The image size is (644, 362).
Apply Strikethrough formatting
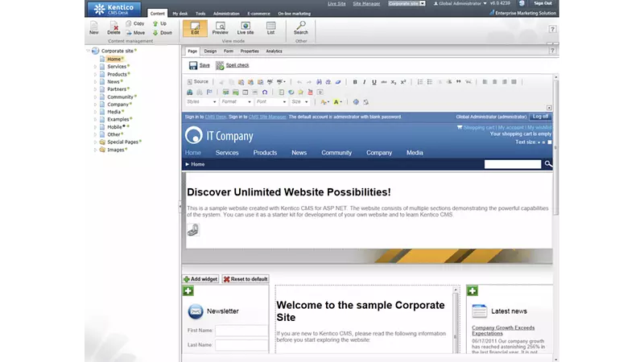[x=384, y=82]
